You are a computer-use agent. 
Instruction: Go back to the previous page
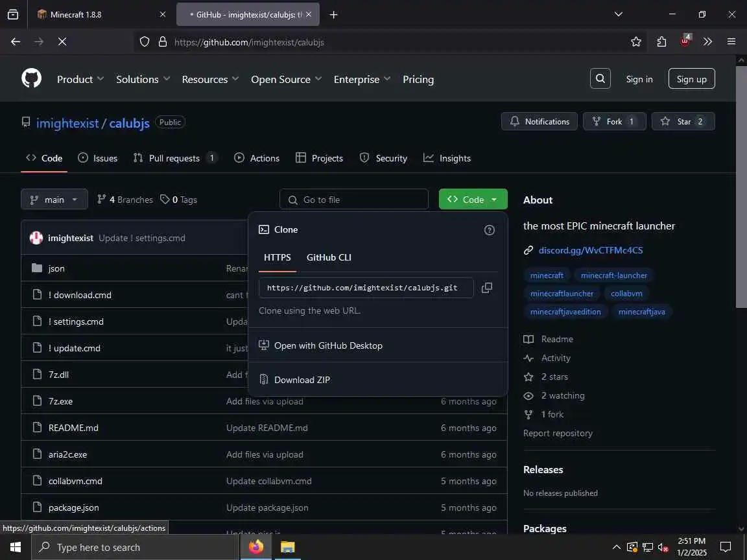16,42
